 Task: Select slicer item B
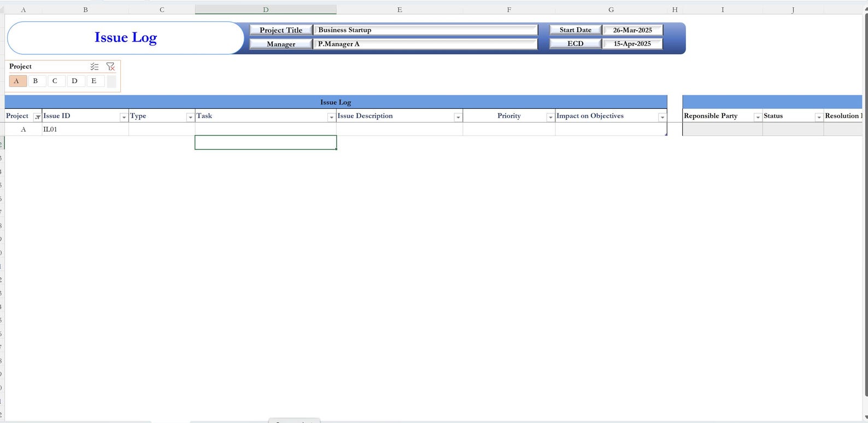tap(36, 81)
